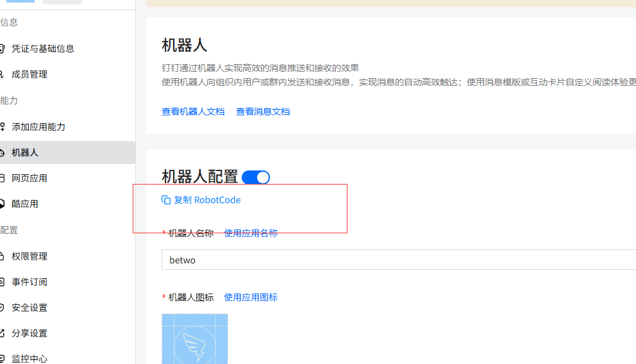The width and height of the screenshot is (636, 364).
Task: Click the 机器人配置 heading text
Action: [199, 177]
